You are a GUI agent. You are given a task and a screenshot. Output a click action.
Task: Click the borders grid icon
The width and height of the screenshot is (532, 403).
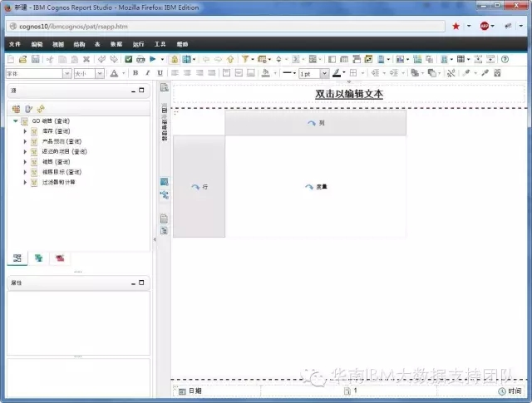[353, 73]
